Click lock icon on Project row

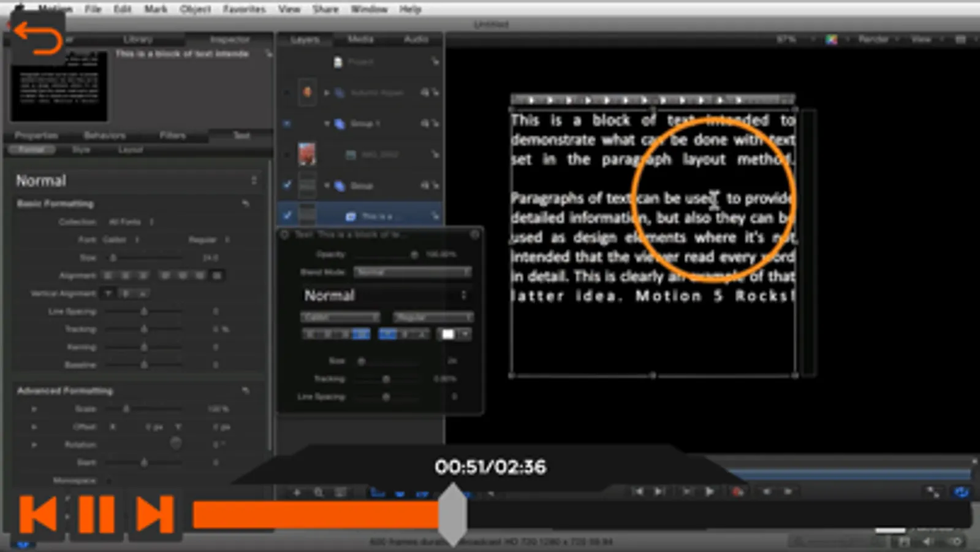435,61
